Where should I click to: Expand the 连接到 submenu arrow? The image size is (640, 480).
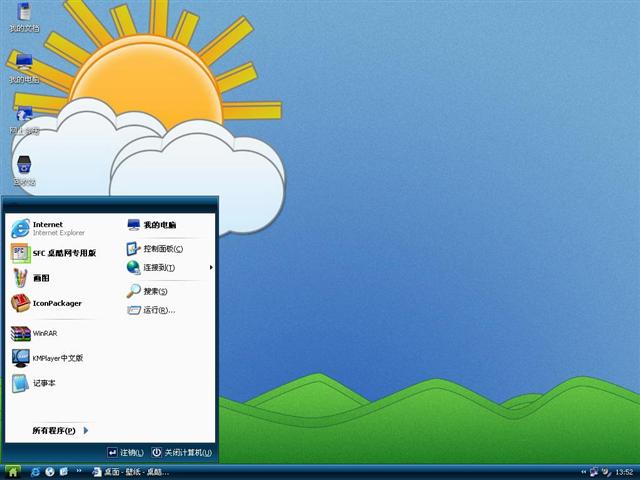coord(211,267)
